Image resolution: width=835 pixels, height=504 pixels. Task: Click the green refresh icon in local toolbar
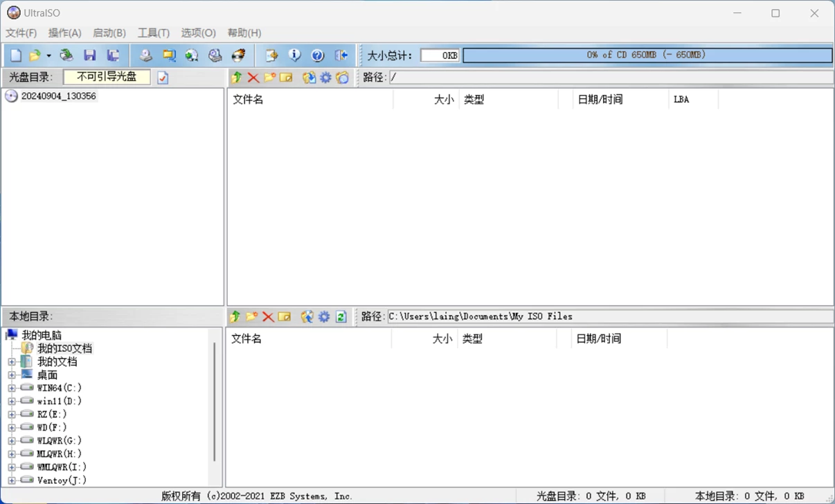[341, 316]
